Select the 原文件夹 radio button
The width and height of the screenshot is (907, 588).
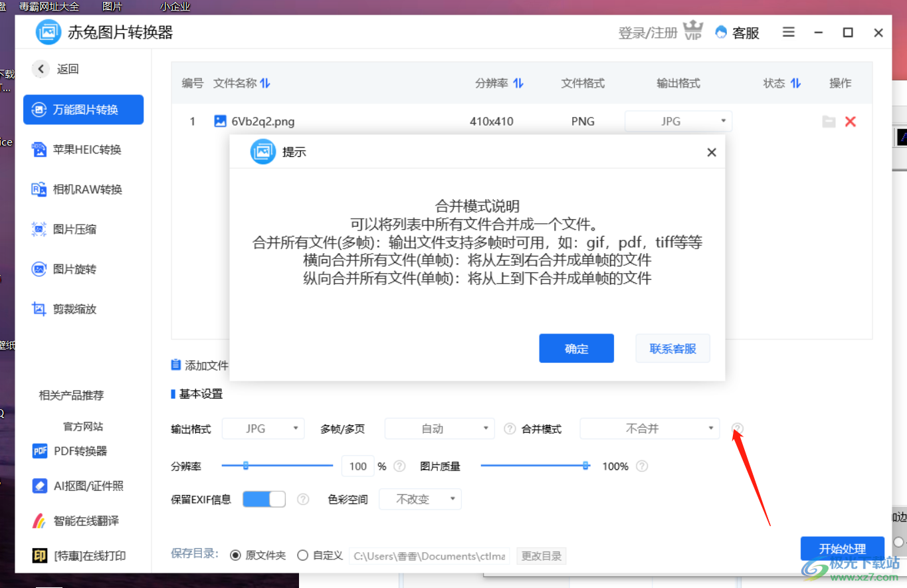pos(235,555)
